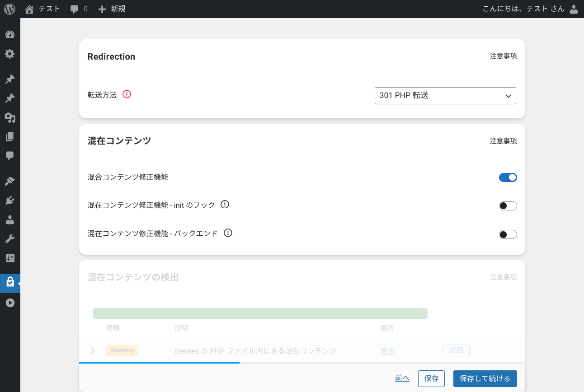584x392 pixels.
Task: Open Tools via the wrench icon
Action: pyautogui.click(x=10, y=239)
